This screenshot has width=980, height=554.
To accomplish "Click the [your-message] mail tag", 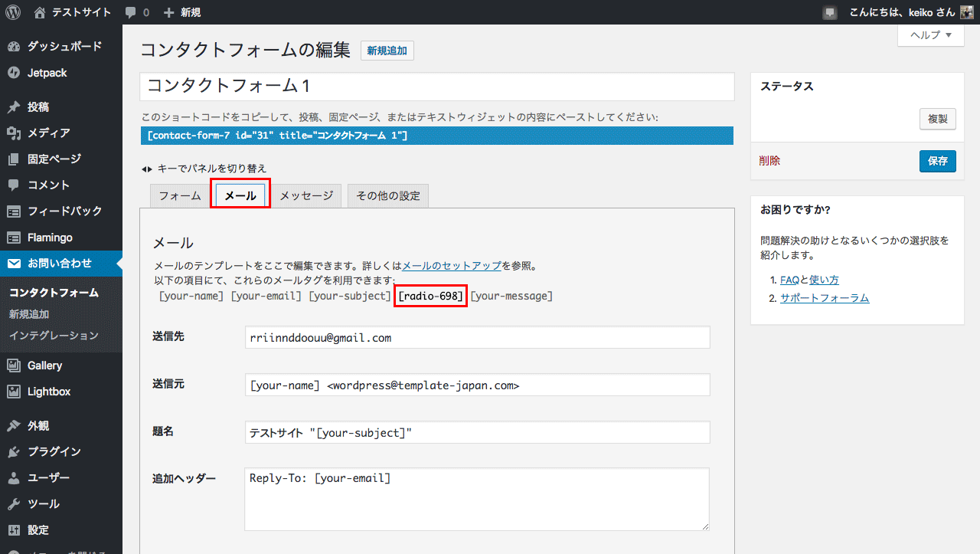I will point(511,296).
